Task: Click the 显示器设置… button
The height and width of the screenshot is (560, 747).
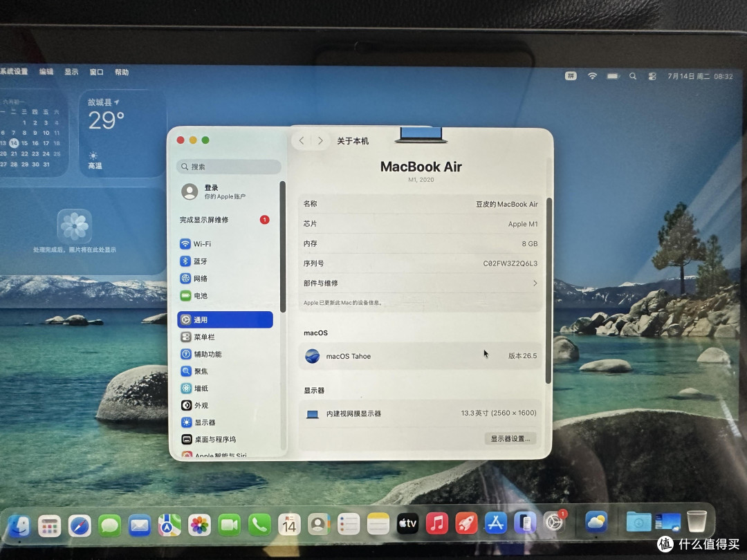Action: click(510, 438)
